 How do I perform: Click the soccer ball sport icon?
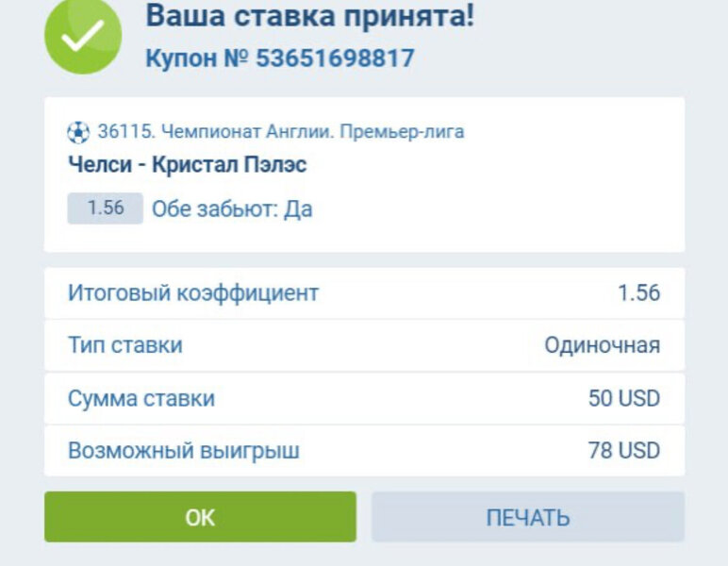click(77, 131)
